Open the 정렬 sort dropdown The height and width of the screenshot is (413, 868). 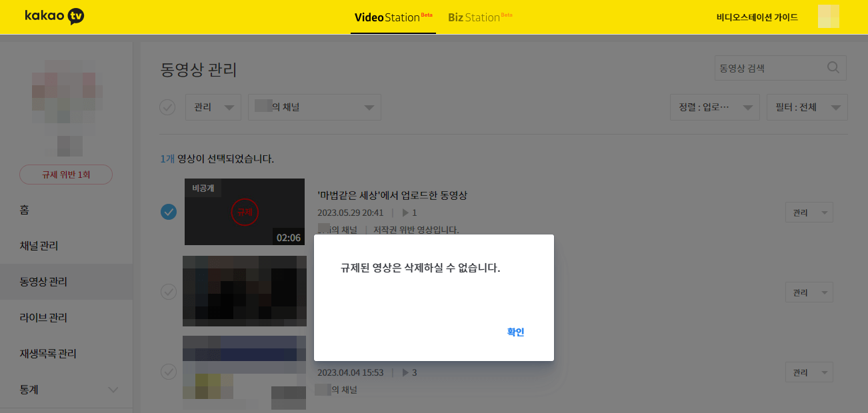click(715, 107)
